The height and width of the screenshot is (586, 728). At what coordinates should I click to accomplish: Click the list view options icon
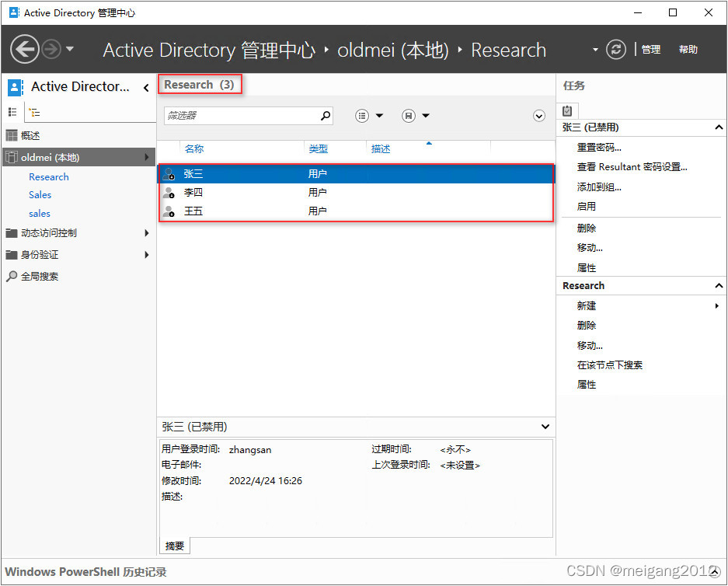(362, 116)
